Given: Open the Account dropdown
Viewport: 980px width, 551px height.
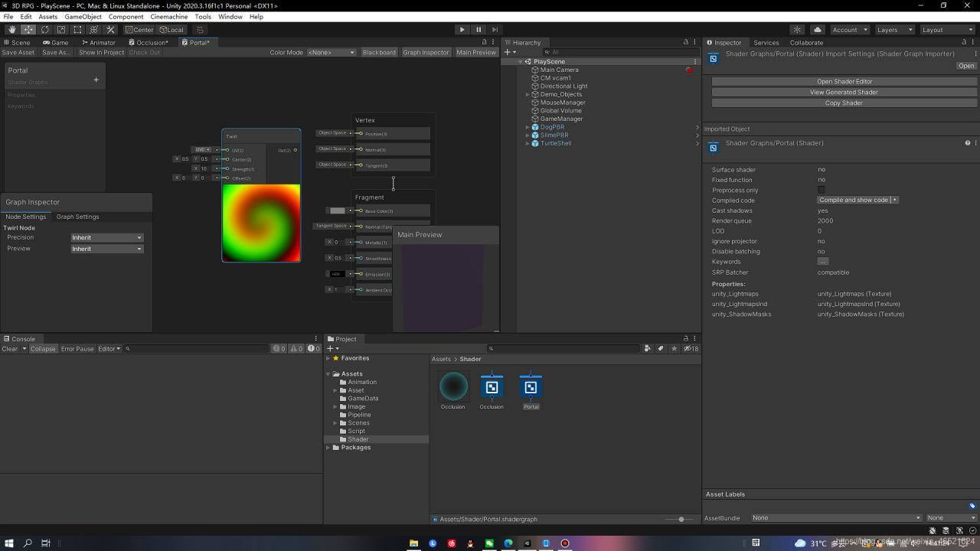Looking at the screenshot, I should (x=850, y=30).
